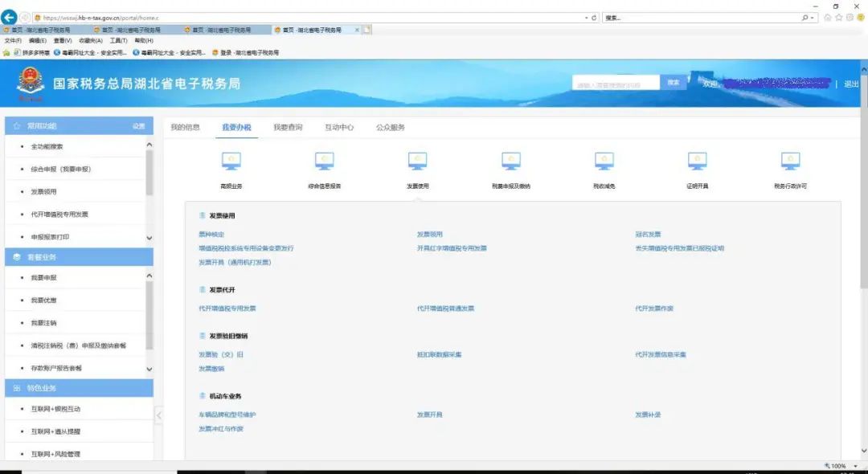Screen dimensions: 868x474
Task: Click the page scrollbar down arrow
Action: pyautogui.click(x=863, y=452)
